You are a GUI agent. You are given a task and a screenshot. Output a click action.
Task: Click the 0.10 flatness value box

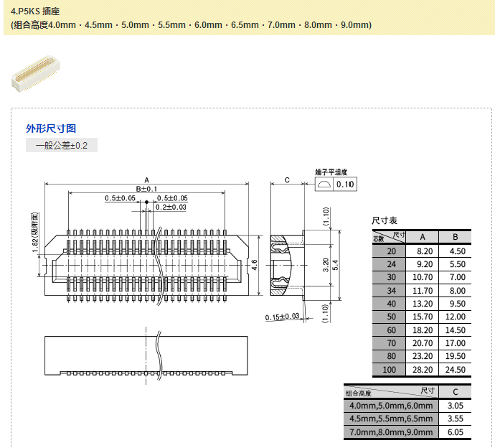346,185
